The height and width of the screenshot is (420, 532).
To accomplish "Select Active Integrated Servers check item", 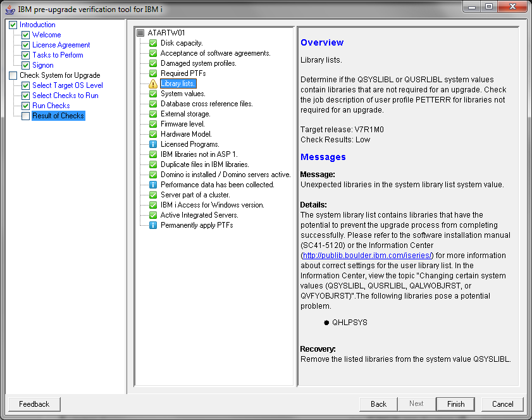I will point(199,215).
